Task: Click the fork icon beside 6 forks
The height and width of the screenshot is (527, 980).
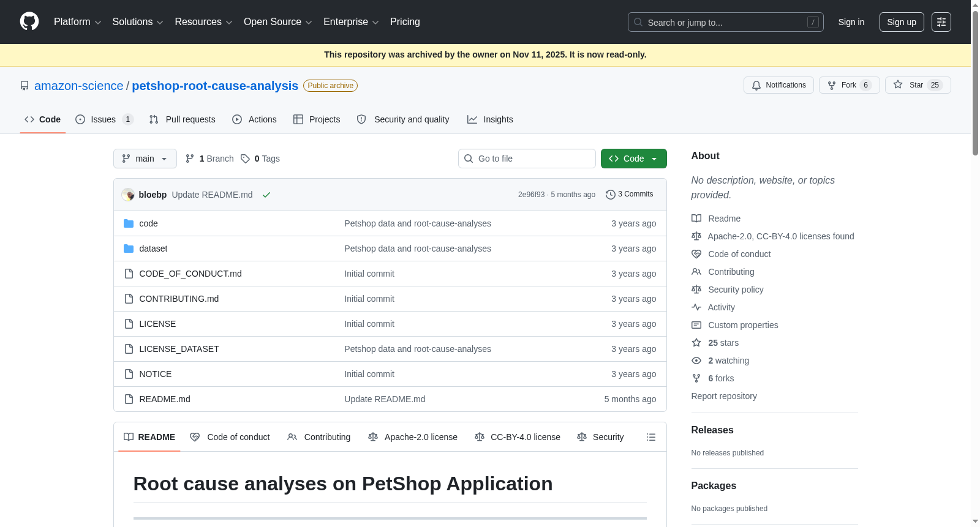Action: click(x=696, y=378)
